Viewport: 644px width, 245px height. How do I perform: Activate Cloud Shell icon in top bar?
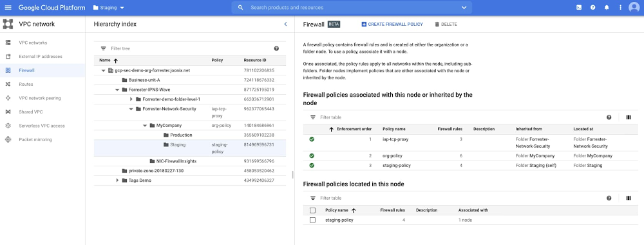pyautogui.click(x=579, y=7)
